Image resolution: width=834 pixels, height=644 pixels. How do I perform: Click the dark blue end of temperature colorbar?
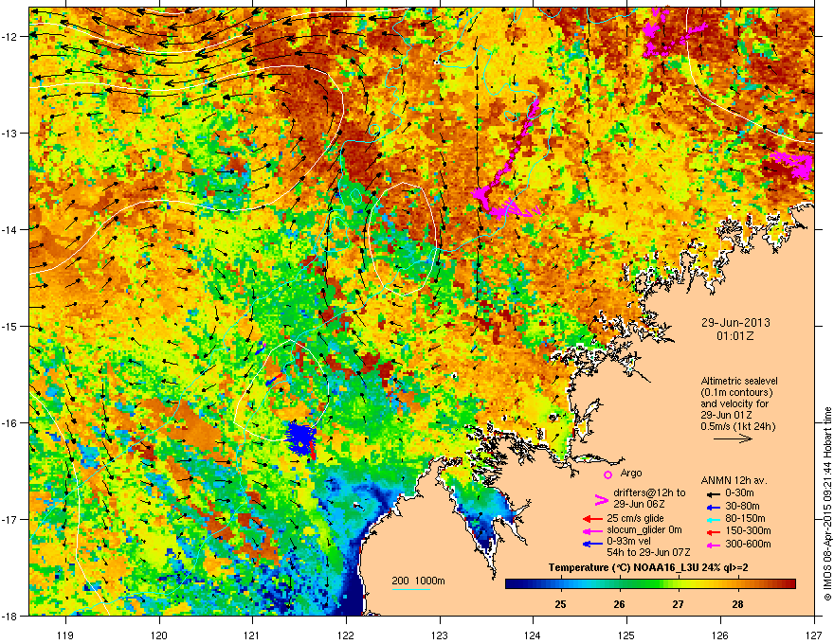pos(512,584)
